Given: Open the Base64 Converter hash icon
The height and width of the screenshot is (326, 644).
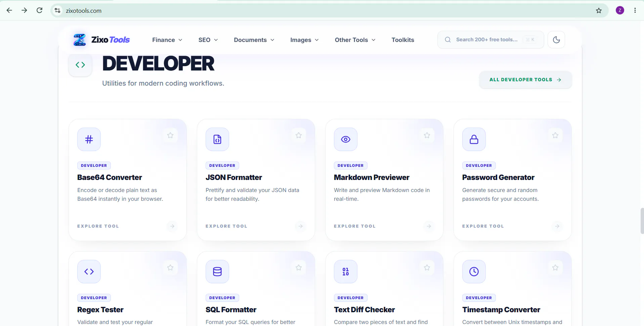Looking at the screenshot, I should pos(89,139).
